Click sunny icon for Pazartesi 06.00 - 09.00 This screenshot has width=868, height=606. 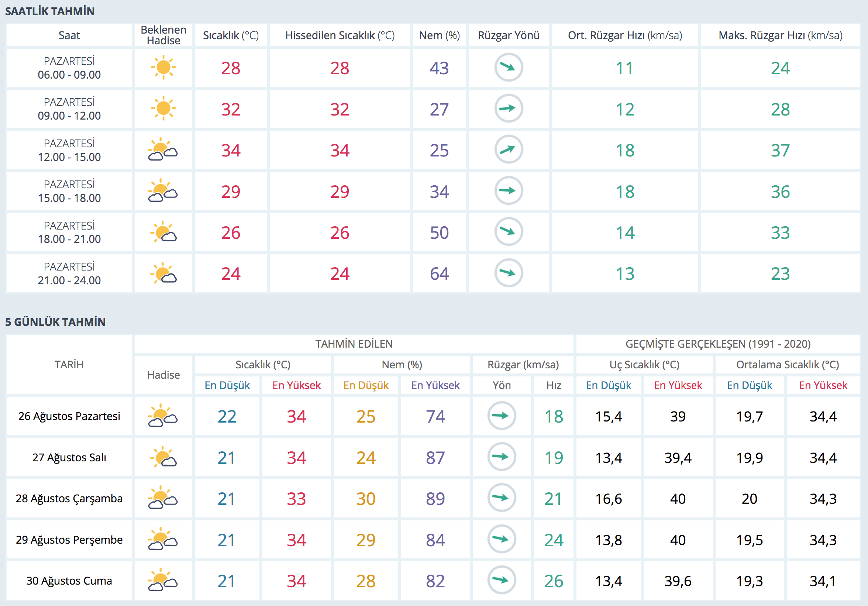point(163,68)
